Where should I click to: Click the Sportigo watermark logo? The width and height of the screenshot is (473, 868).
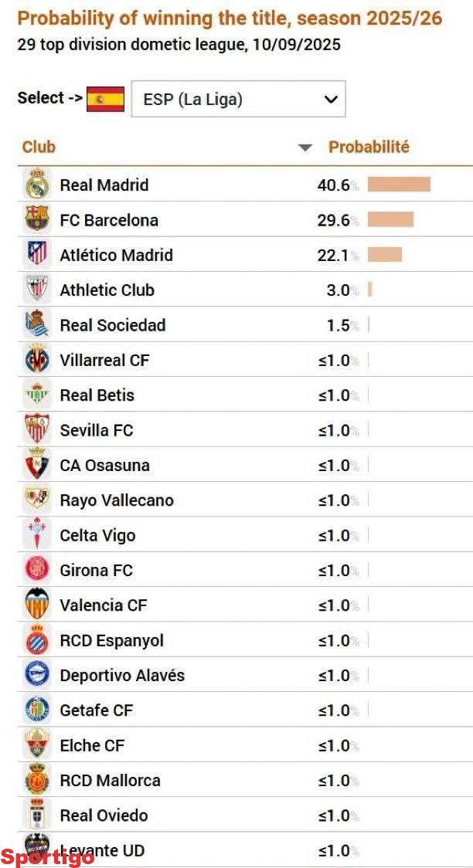click(x=47, y=856)
